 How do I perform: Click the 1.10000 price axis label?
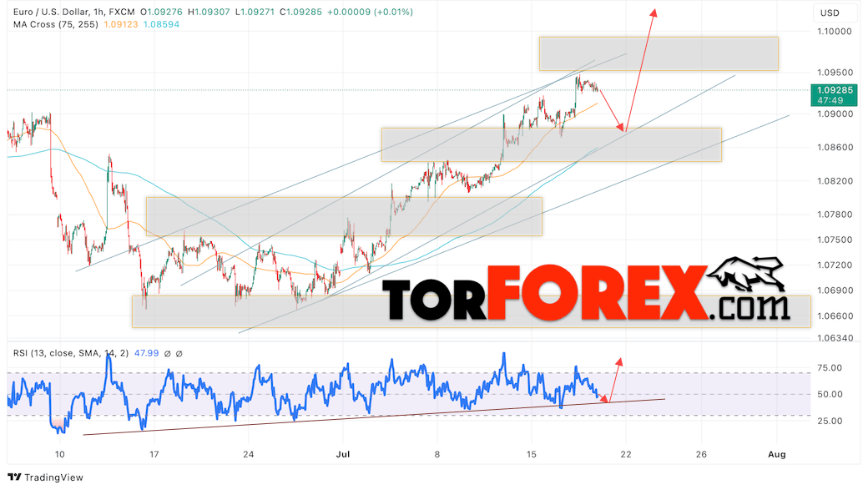point(835,32)
